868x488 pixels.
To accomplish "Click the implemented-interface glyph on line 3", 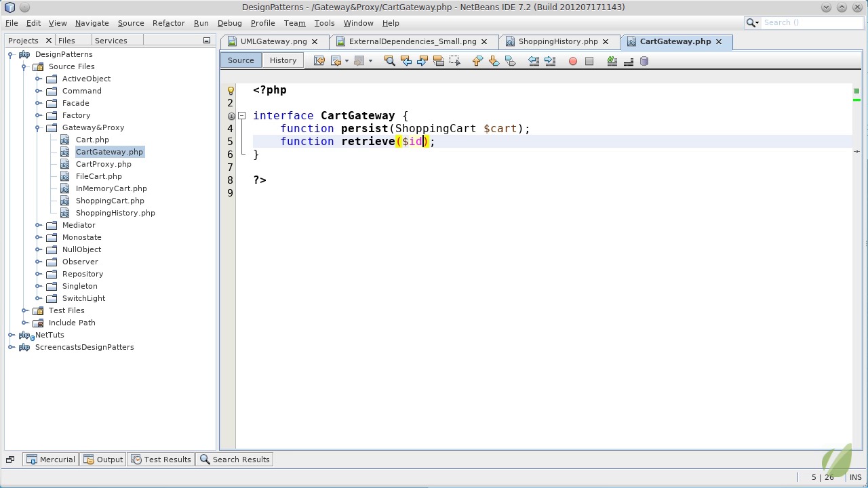I will [x=231, y=116].
